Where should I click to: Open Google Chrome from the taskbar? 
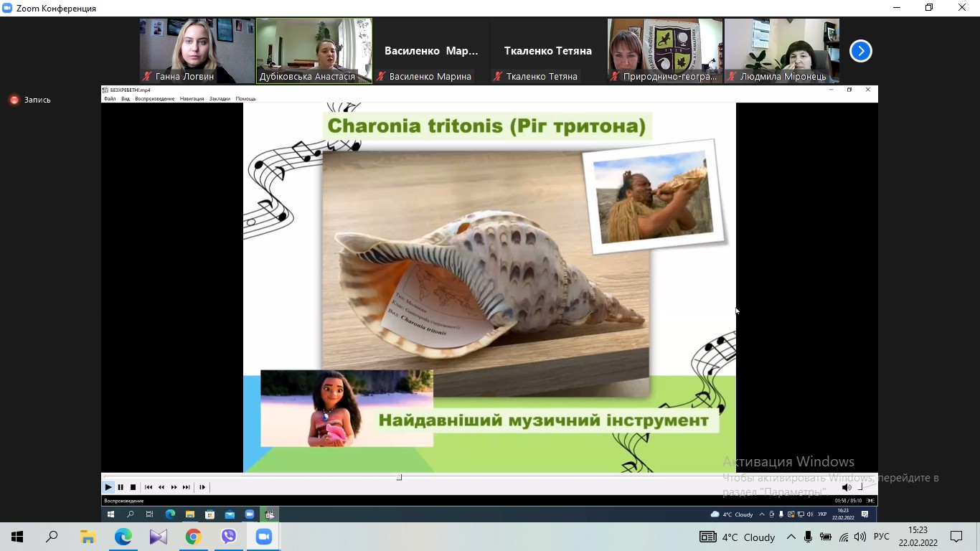(193, 537)
